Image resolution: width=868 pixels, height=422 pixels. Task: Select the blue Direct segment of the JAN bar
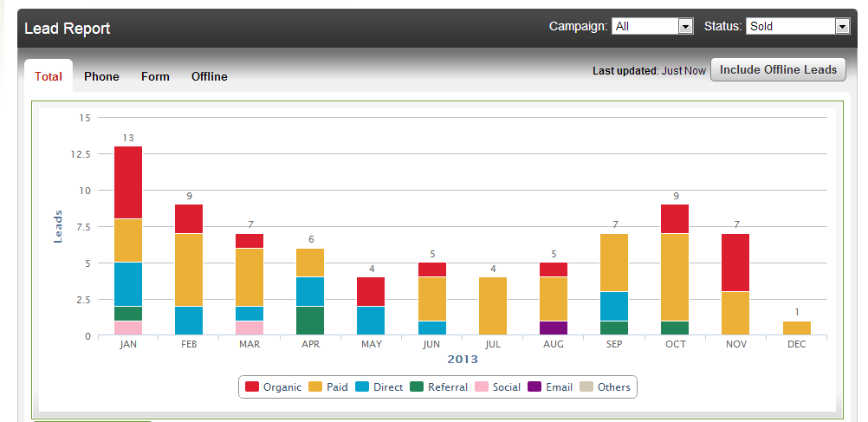(x=128, y=284)
